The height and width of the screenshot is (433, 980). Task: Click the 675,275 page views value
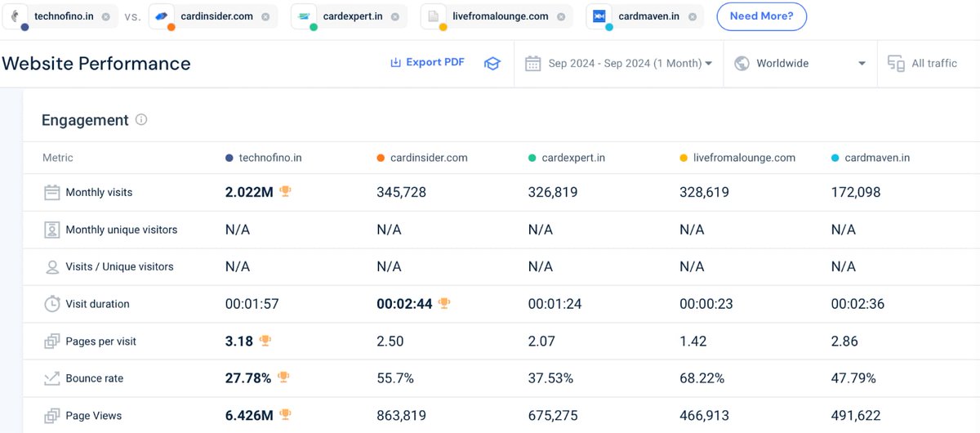(x=553, y=416)
